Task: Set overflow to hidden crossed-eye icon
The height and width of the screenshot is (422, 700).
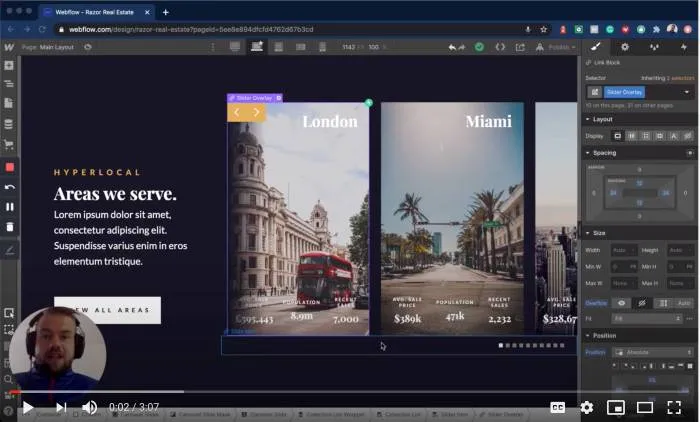Action: [642, 303]
